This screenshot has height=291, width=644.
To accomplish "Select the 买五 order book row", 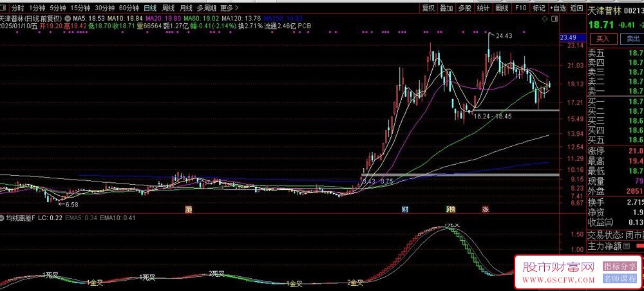I will 616,140.
